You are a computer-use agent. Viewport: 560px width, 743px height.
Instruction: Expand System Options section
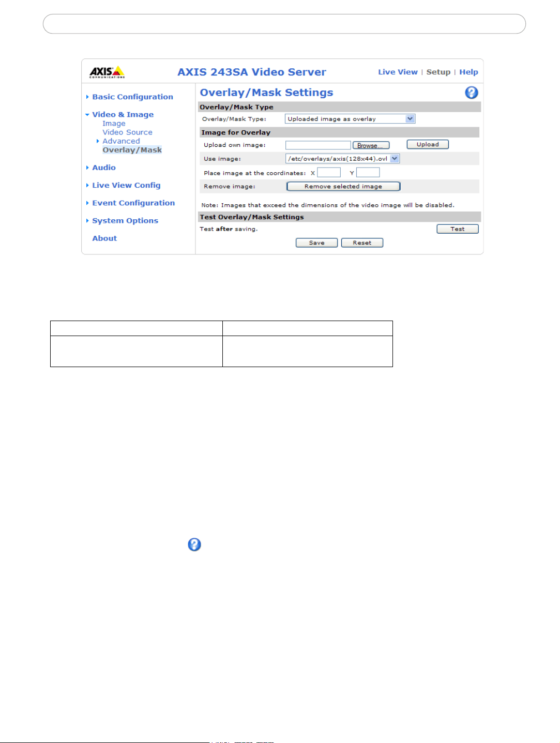(x=125, y=221)
